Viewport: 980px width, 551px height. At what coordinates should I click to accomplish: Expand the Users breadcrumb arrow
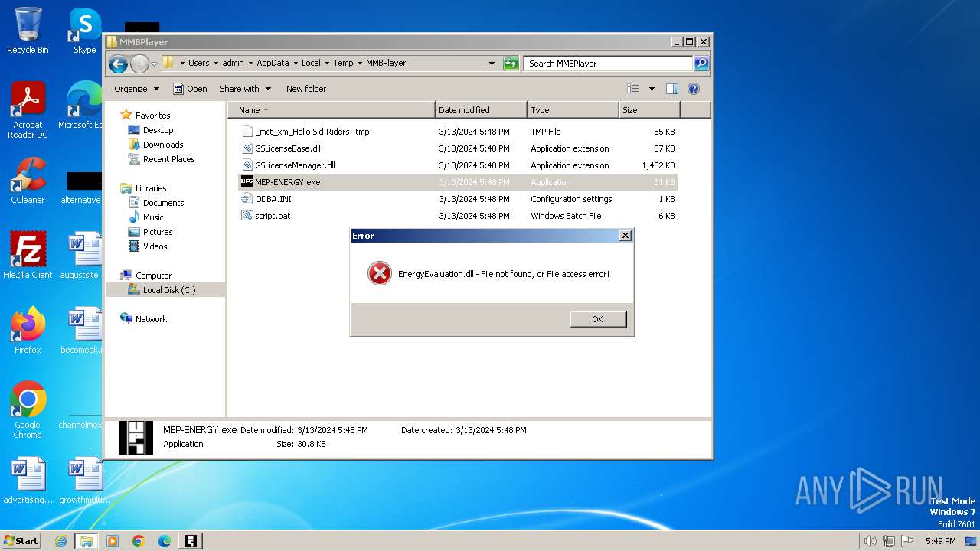click(x=216, y=64)
